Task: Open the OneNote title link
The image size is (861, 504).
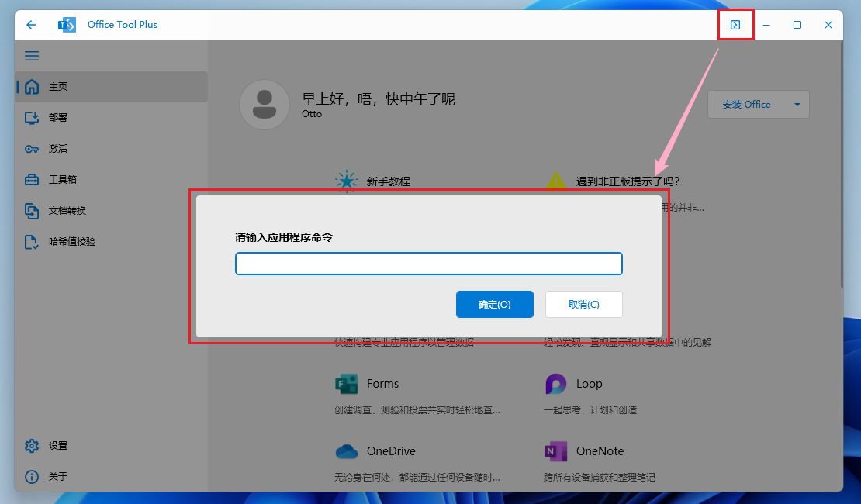Action: (x=600, y=451)
